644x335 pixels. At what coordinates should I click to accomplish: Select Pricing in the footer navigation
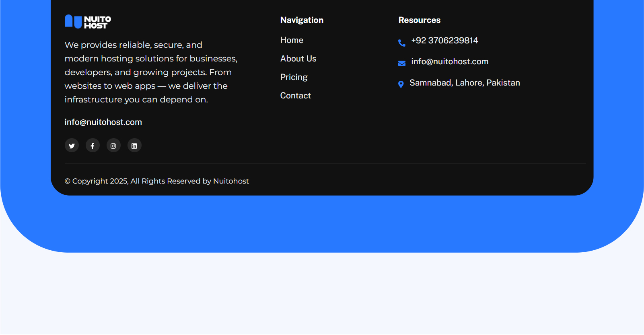(x=294, y=77)
